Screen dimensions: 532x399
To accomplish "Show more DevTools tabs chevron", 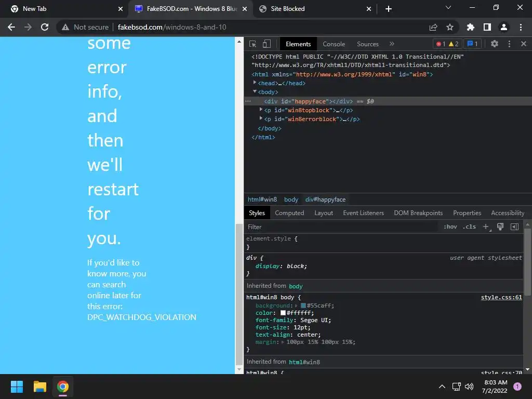I will click(392, 44).
